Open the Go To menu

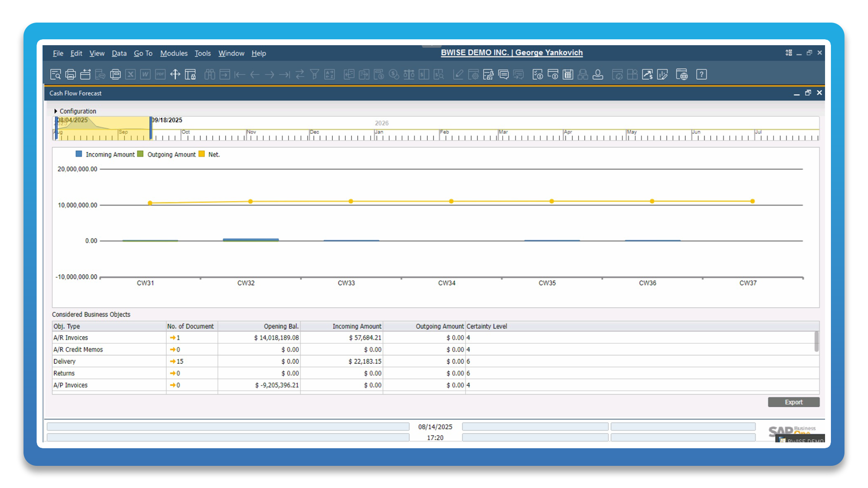point(143,53)
